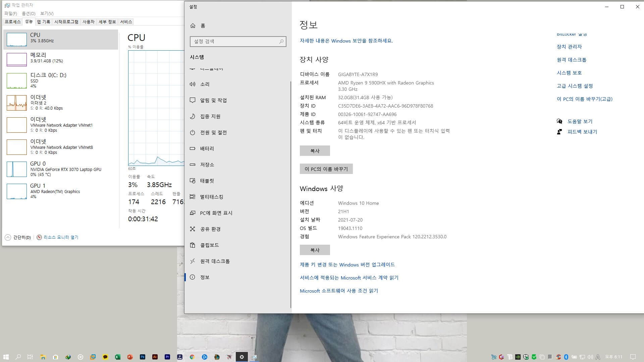This screenshot has height=362, width=644.
Task: Switch to 사용자 tab in Task Manager
Action: pyautogui.click(x=89, y=22)
